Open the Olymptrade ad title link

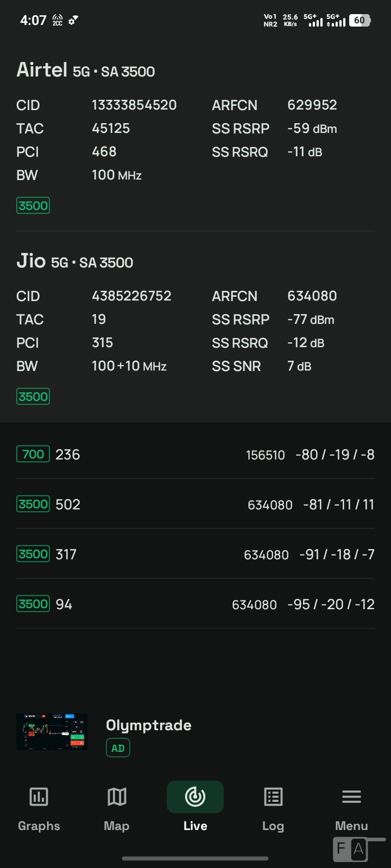149,725
